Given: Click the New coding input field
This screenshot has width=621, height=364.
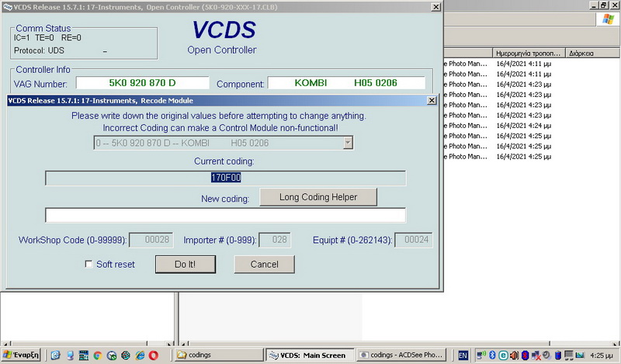Looking at the screenshot, I should (x=225, y=215).
